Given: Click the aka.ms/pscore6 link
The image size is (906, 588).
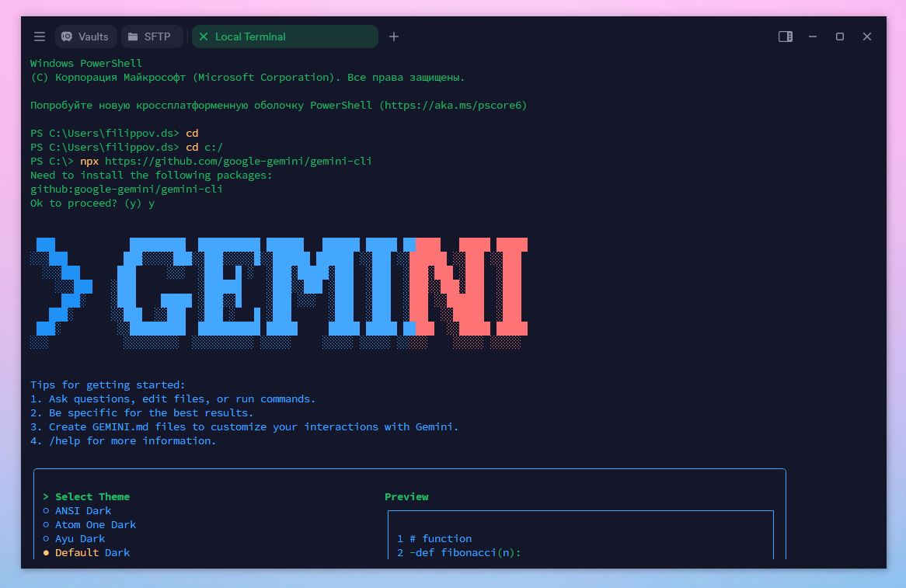Looking at the screenshot, I should pos(454,105).
